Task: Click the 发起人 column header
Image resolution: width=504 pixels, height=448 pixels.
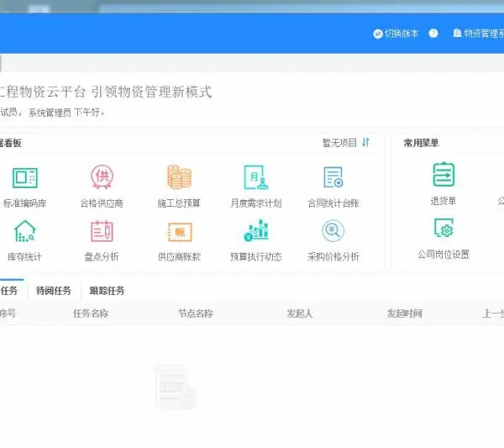Action: (300, 314)
